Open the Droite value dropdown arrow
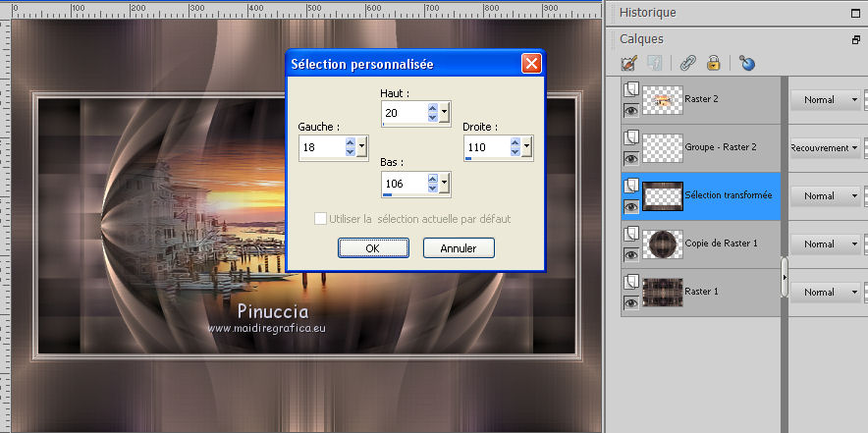The height and width of the screenshot is (433, 868). [x=526, y=147]
